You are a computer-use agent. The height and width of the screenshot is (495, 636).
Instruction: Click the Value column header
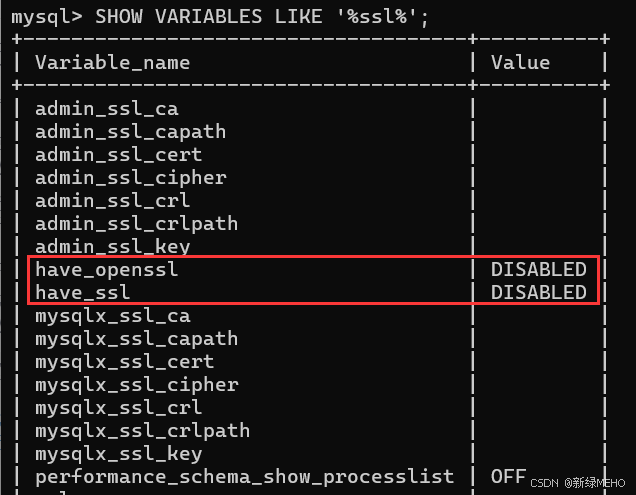click(x=520, y=63)
